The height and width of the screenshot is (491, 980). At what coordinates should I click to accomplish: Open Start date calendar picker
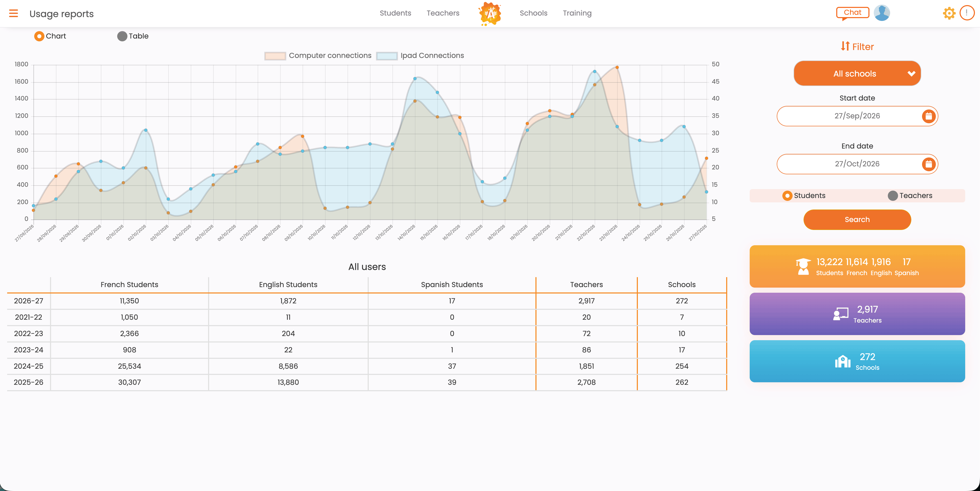click(x=929, y=116)
